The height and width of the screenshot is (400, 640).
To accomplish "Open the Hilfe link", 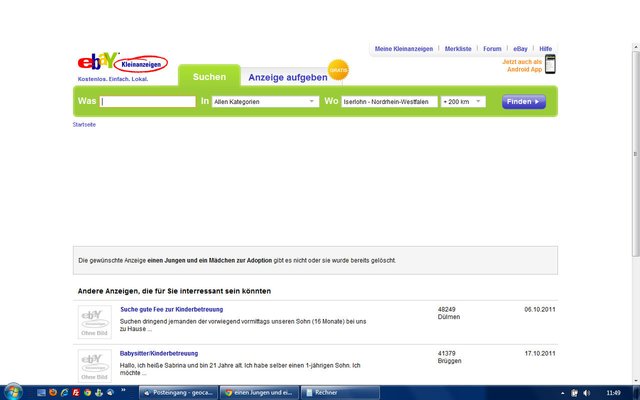I will (545, 49).
